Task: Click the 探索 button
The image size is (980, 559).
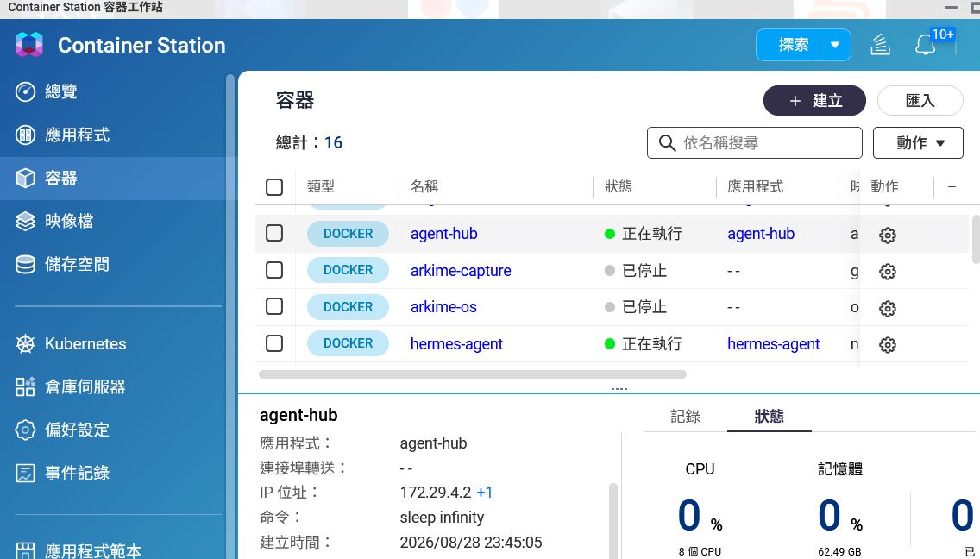Action: tap(793, 45)
